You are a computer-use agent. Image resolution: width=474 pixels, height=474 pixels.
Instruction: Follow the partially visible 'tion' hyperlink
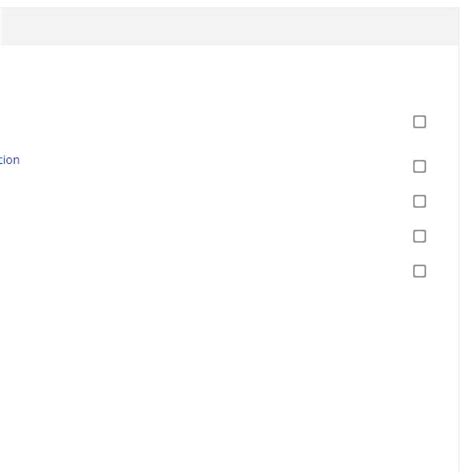point(10,160)
